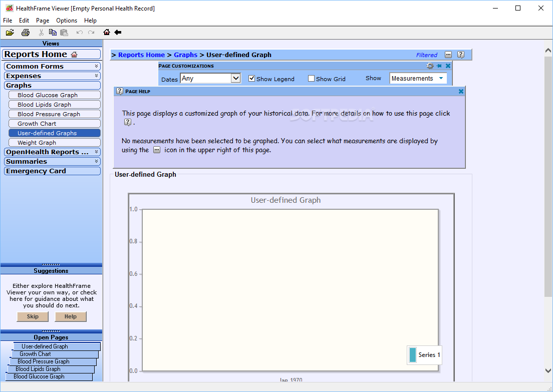Click the house icon beside Reports Home
This screenshot has width=553, height=392.
tap(74, 55)
